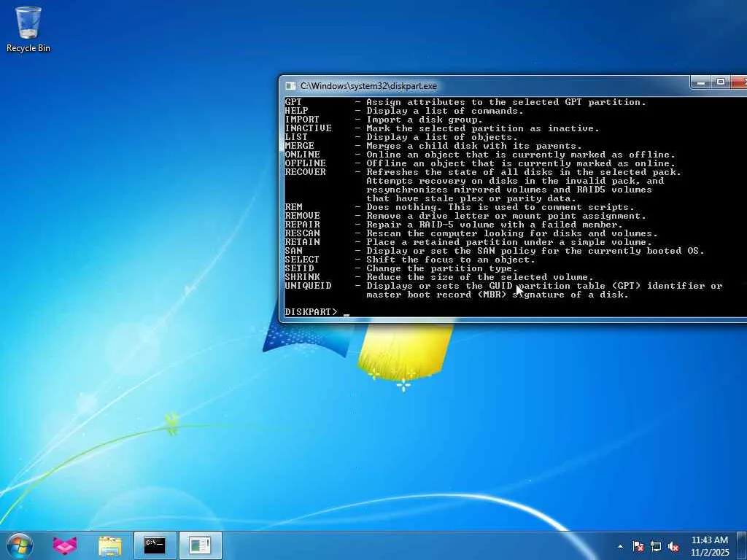Screen dimensions: 747x560
Task: Click the INACTIVE command entry
Action: pyautogui.click(x=441, y=128)
